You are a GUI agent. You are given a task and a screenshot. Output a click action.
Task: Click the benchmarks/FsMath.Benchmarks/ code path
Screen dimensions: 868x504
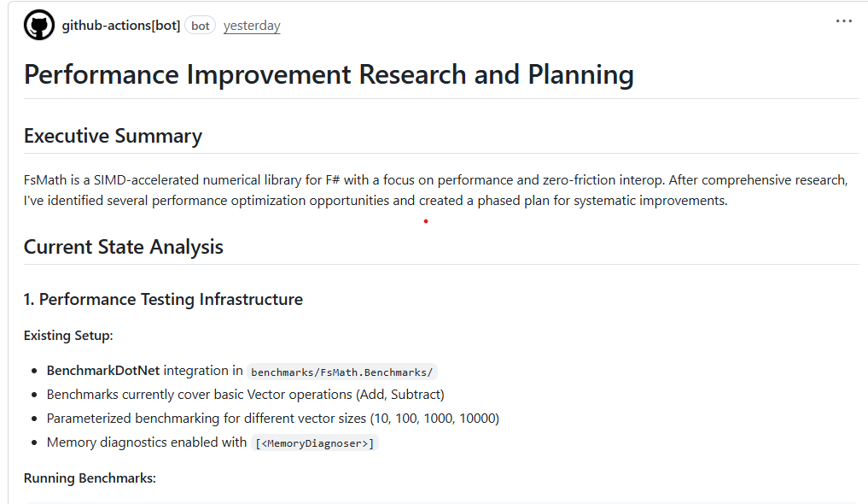pos(341,372)
